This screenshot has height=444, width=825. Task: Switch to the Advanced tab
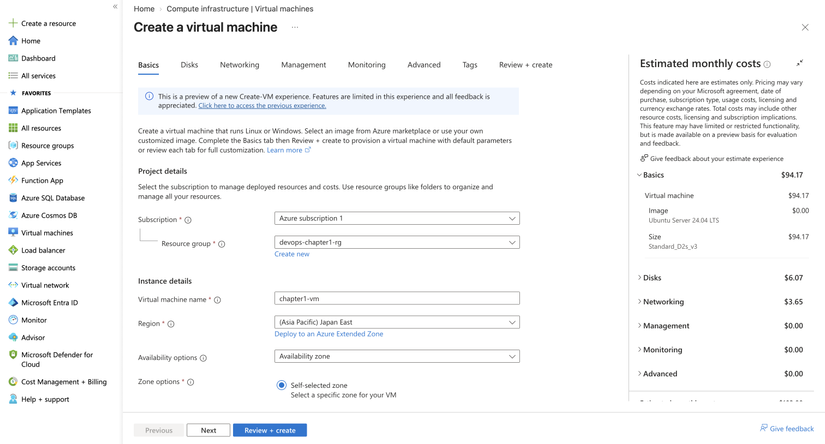pos(424,65)
